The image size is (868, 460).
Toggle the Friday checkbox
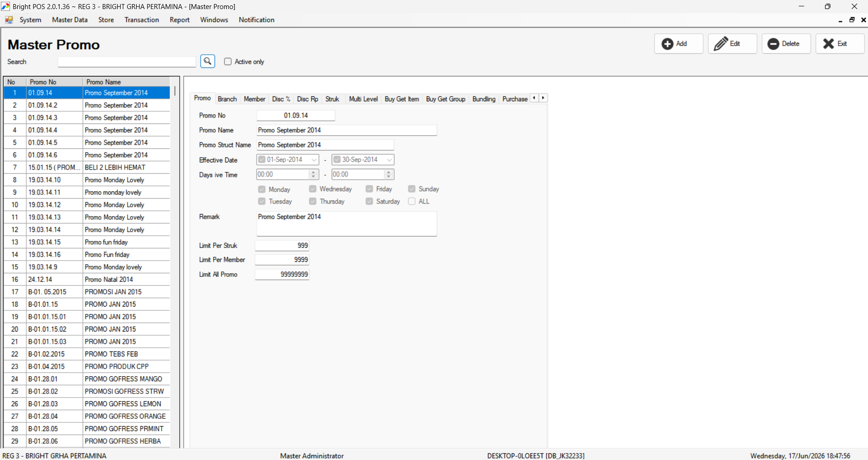(x=369, y=189)
